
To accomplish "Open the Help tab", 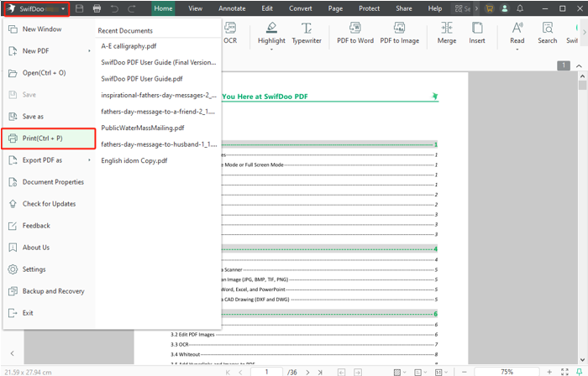I will coord(434,8).
